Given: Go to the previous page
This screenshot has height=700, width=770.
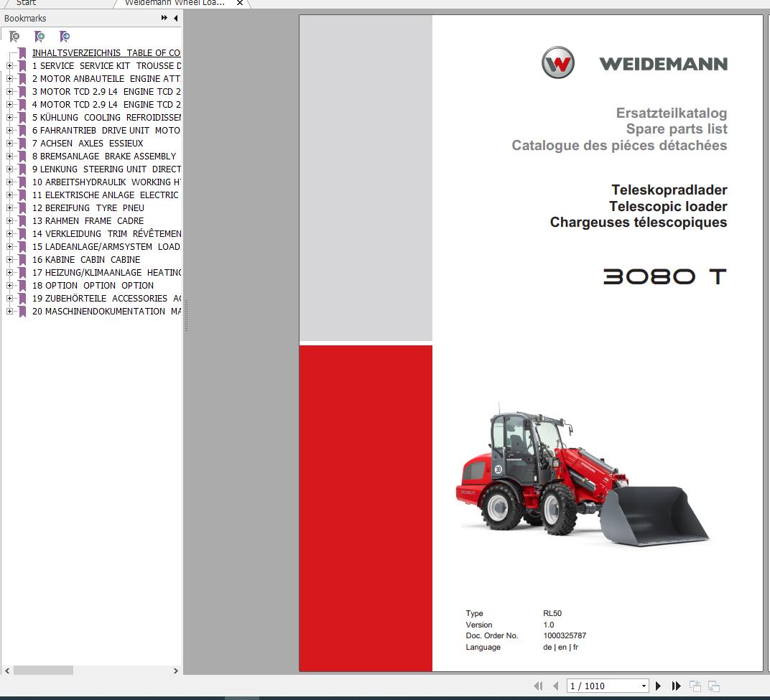Looking at the screenshot, I should (x=555, y=686).
